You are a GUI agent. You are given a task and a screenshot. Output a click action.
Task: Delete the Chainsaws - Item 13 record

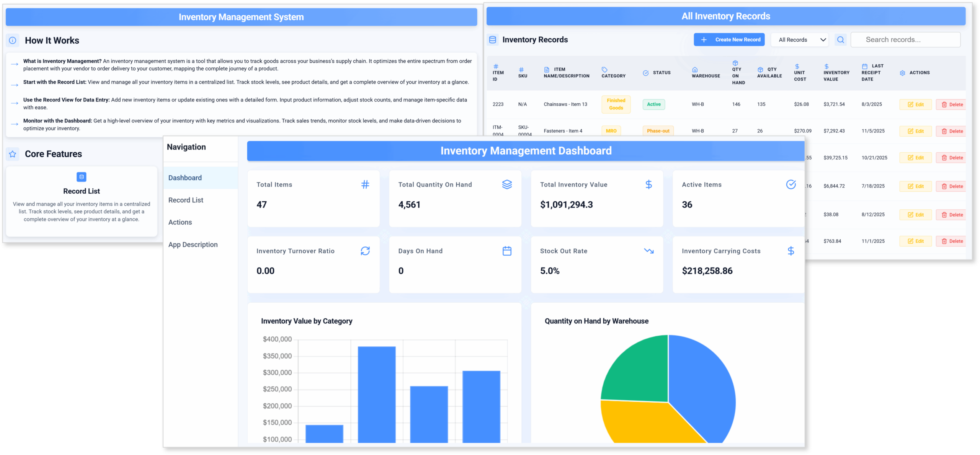951,104
